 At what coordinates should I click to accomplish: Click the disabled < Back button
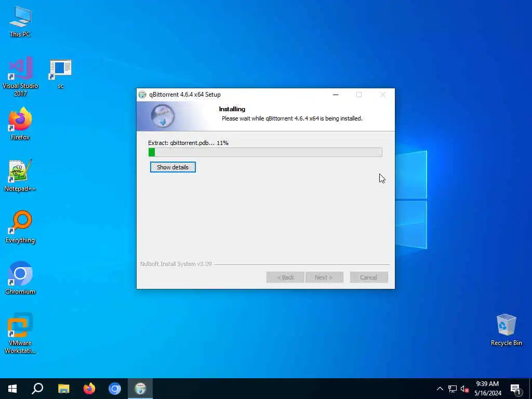[285, 277]
